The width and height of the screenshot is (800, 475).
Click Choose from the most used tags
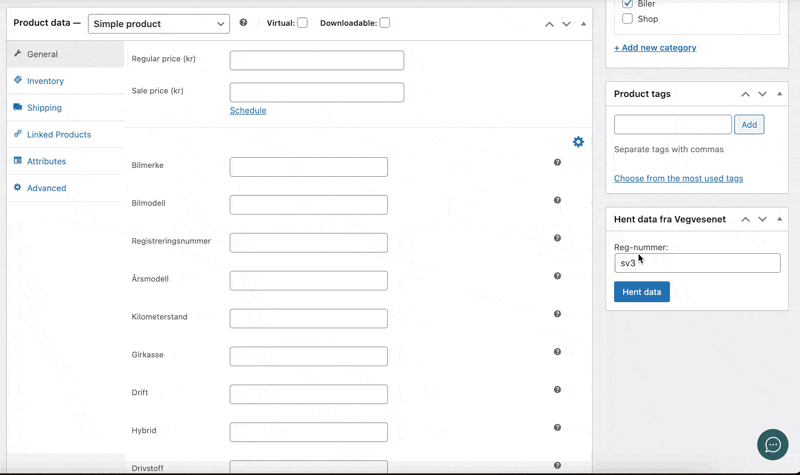678,178
